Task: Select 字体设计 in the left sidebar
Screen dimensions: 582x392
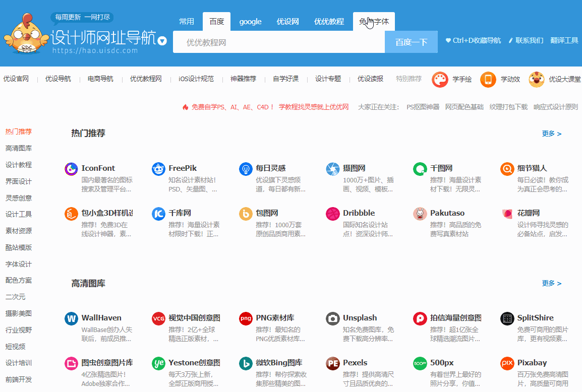Action: [19, 264]
